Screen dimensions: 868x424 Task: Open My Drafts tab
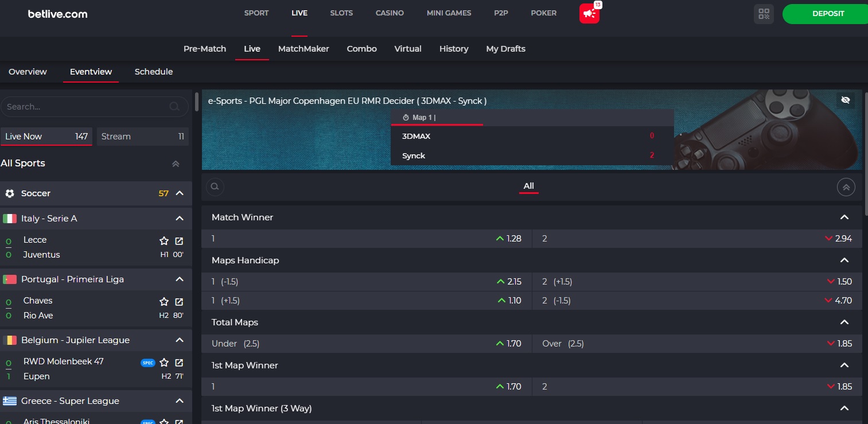(x=505, y=49)
